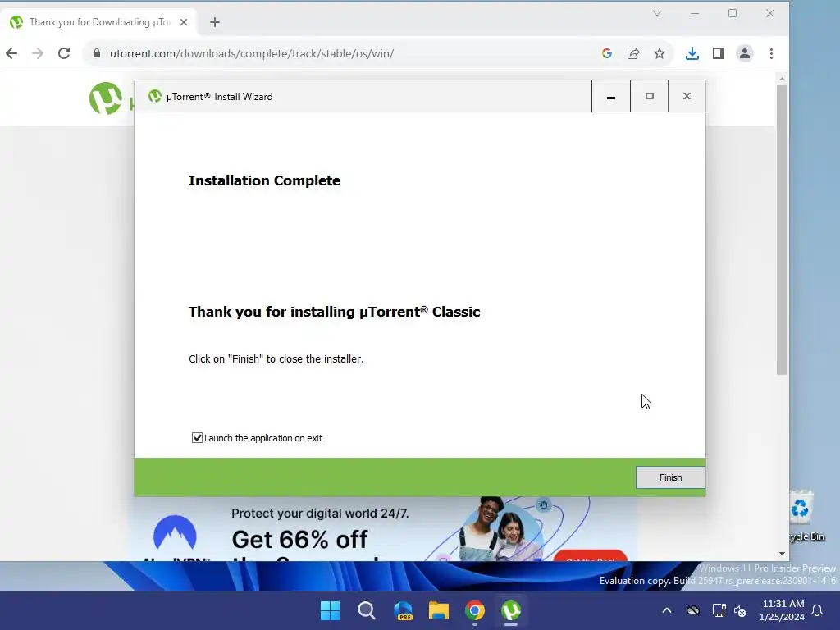Open network status tray icon
Screen dimensions: 840x630
[719, 610]
